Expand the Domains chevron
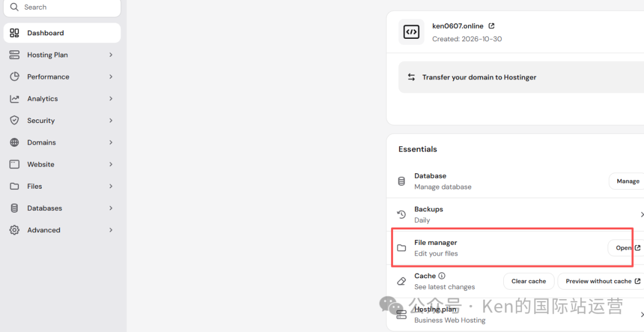 [111, 142]
